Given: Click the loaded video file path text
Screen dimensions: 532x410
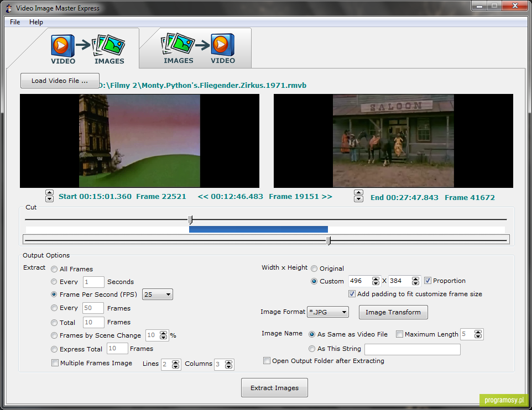Looking at the screenshot, I should (x=203, y=86).
